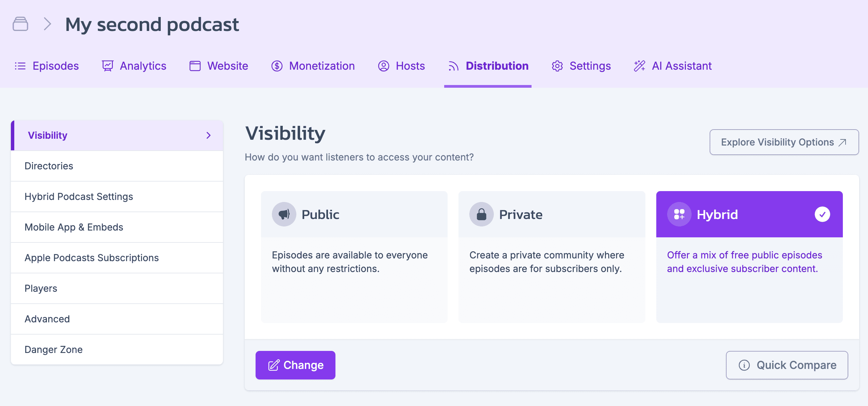Click 'Episodes are available to everyone' description
The width and height of the screenshot is (868, 406).
[x=350, y=262]
